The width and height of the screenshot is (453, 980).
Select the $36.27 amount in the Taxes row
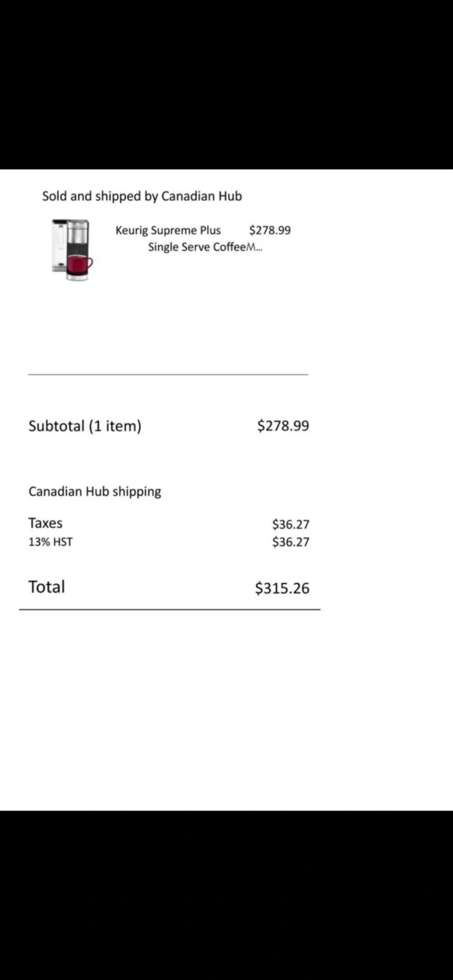(x=290, y=525)
